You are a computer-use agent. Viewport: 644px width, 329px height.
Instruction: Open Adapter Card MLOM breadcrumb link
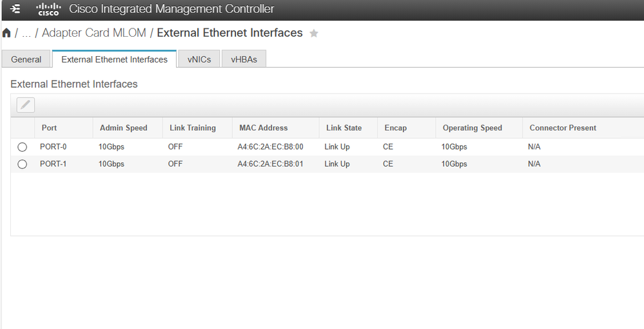click(x=94, y=33)
